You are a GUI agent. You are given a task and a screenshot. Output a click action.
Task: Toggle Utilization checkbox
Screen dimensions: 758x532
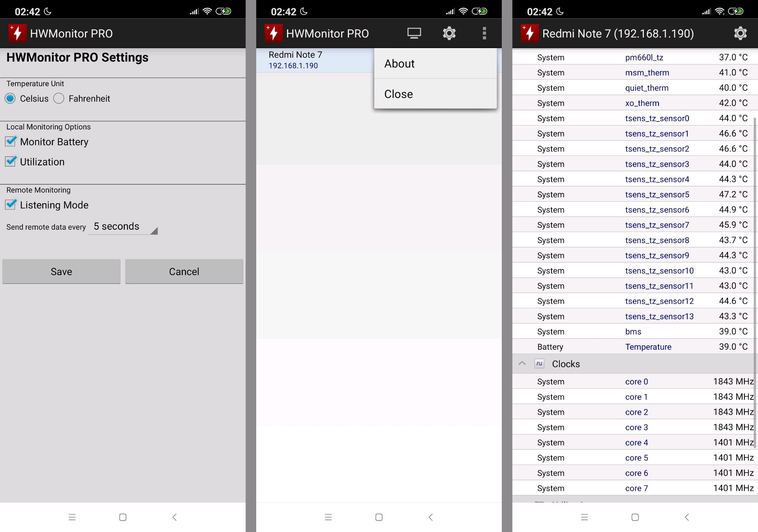point(11,161)
